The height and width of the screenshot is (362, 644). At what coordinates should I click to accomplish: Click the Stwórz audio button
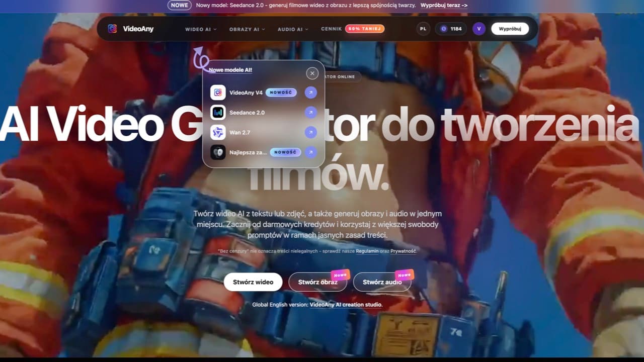(x=382, y=282)
